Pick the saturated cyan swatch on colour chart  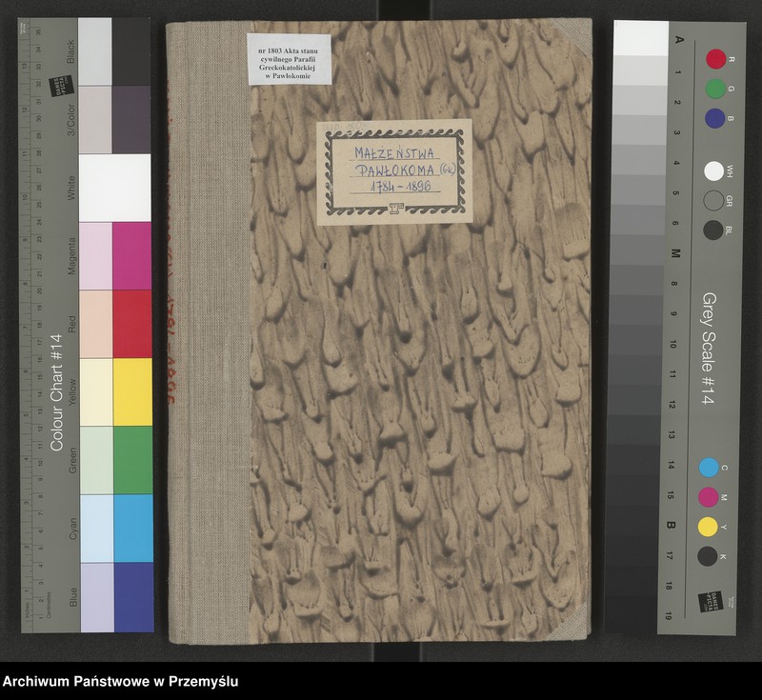tap(132, 528)
